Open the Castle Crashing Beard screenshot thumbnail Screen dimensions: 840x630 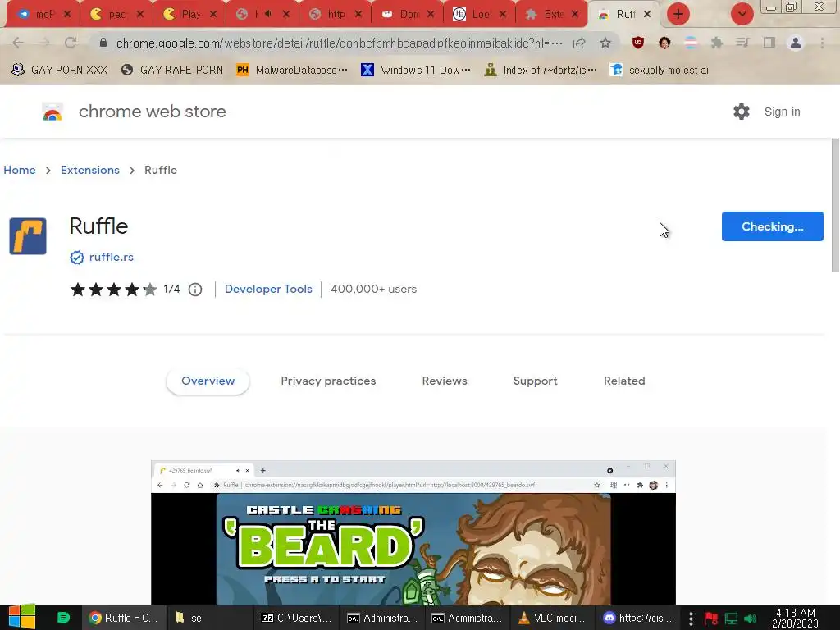(x=413, y=532)
